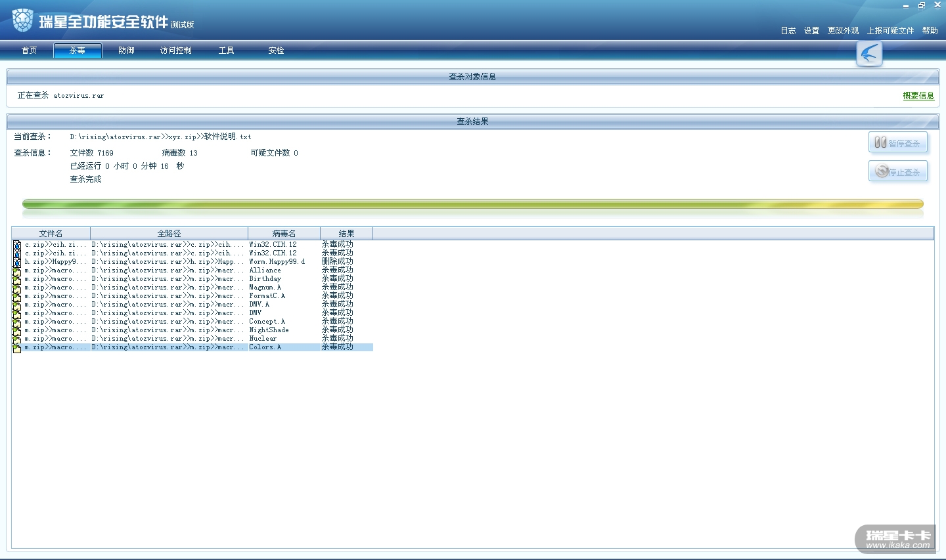The image size is (946, 560).
Task: Select the file icon in the Alliance row
Action: click(x=16, y=270)
